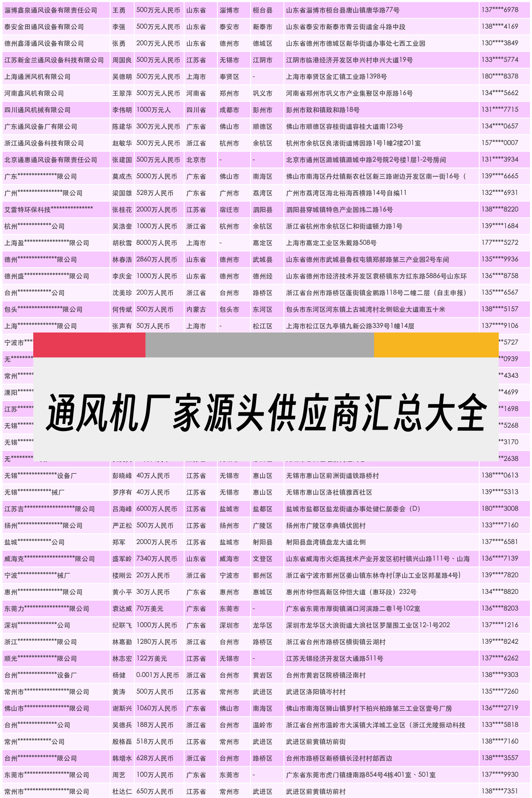Click district cell 荔湾区
Viewport: 532px width, 798px height.
(x=263, y=193)
